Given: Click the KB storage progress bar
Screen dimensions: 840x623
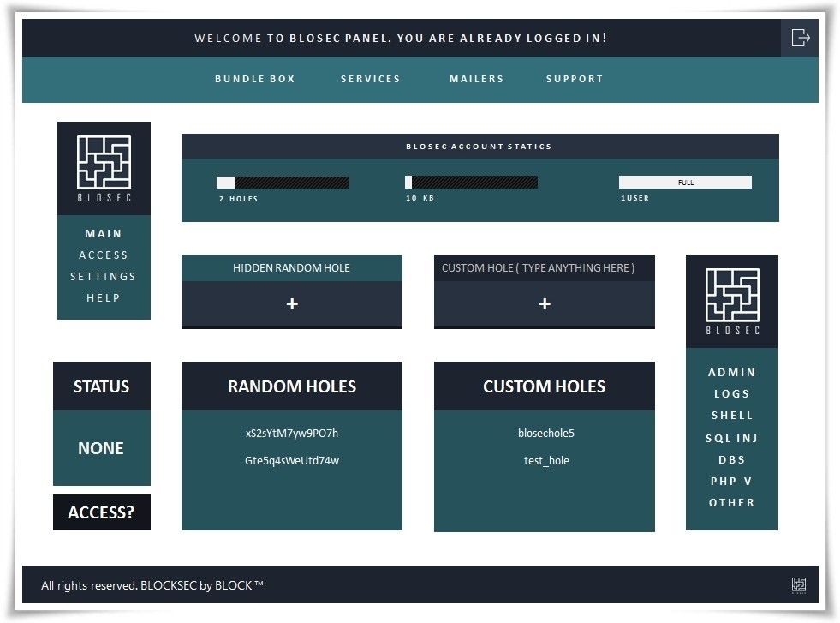Looking at the screenshot, I should [471, 183].
